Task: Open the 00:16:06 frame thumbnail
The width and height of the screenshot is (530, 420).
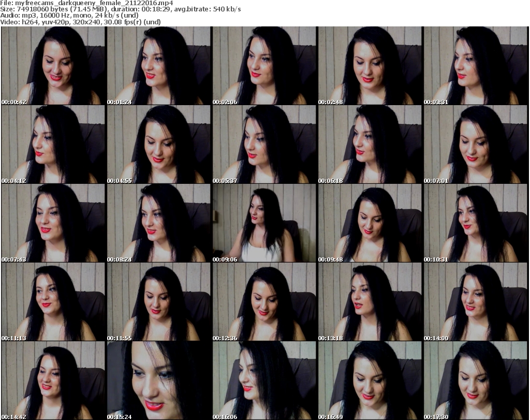Action: pos(264,381)
